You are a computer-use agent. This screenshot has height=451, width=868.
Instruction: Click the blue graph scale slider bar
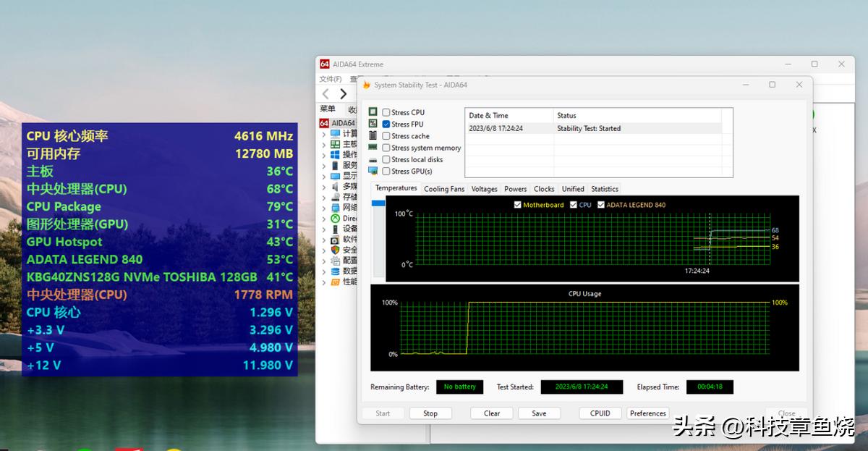(x=379, y=204)
